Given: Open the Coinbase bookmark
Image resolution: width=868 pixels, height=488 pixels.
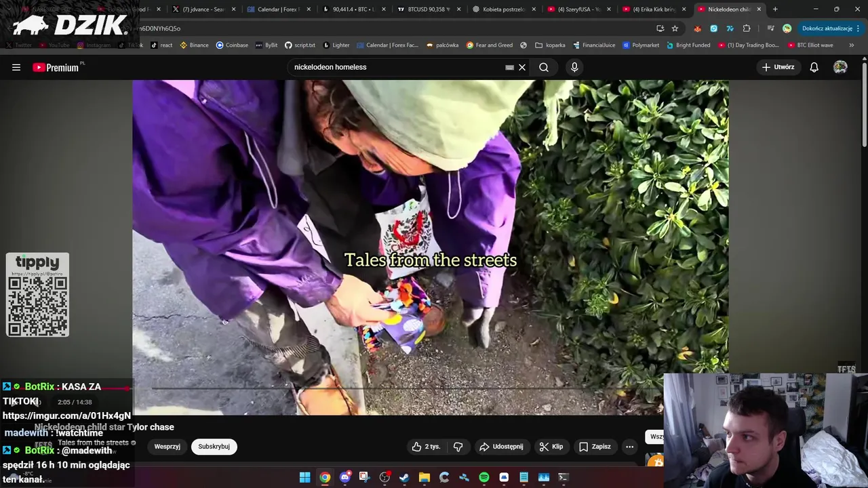Looking at the screenshot, I should tap(232, 45).
